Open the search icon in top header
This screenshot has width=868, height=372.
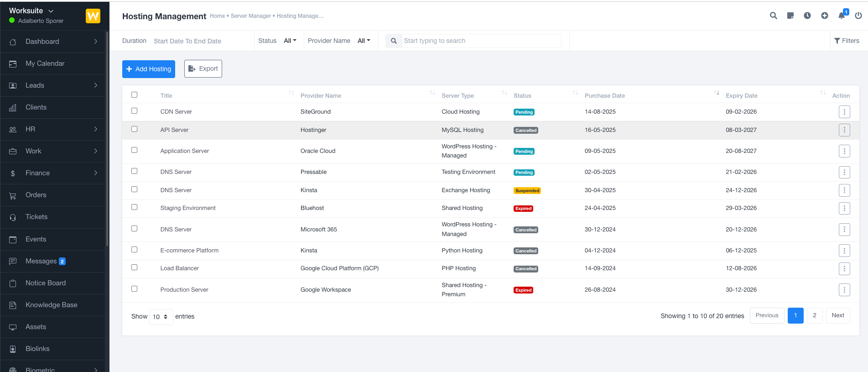773,16
